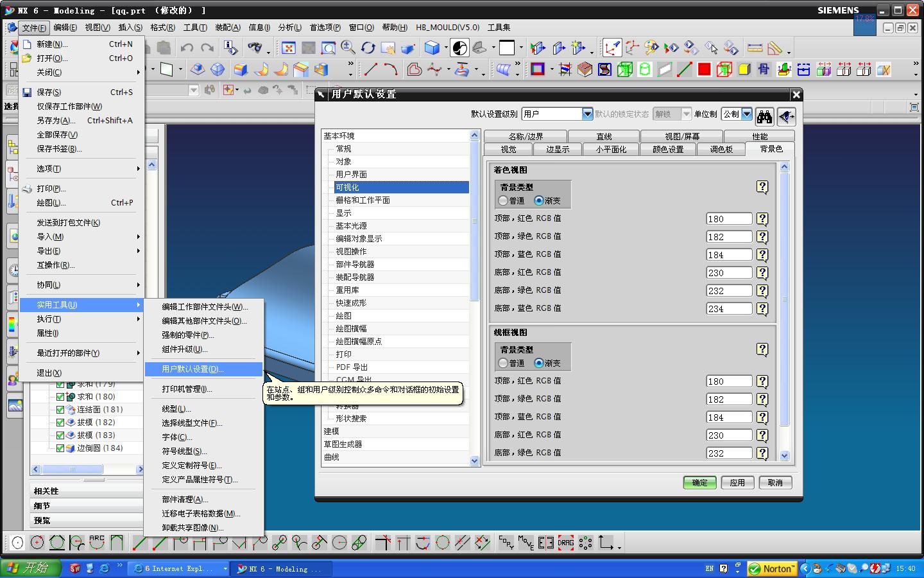This screenshot has width=924, height=578.
Task: Expand the 相关性 panel section
Action: click(x=87, y=491)
